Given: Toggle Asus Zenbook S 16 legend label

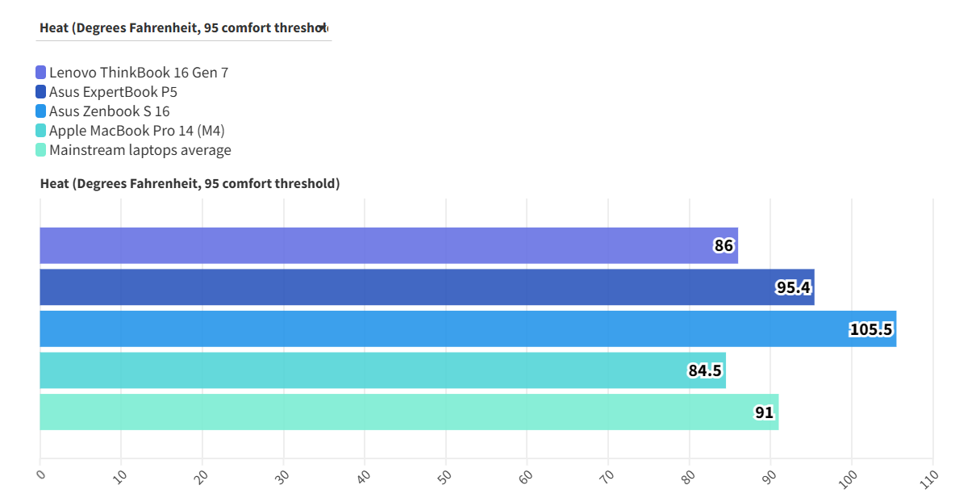Looking at the screenshot, I should click(110, 111).
